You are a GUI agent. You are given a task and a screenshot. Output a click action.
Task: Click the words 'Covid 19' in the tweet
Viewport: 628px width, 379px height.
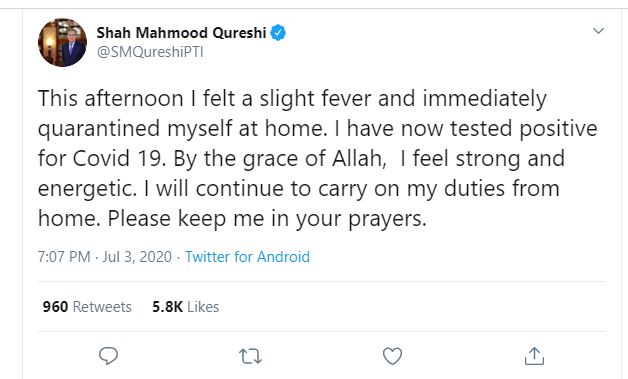pos(117,159)
